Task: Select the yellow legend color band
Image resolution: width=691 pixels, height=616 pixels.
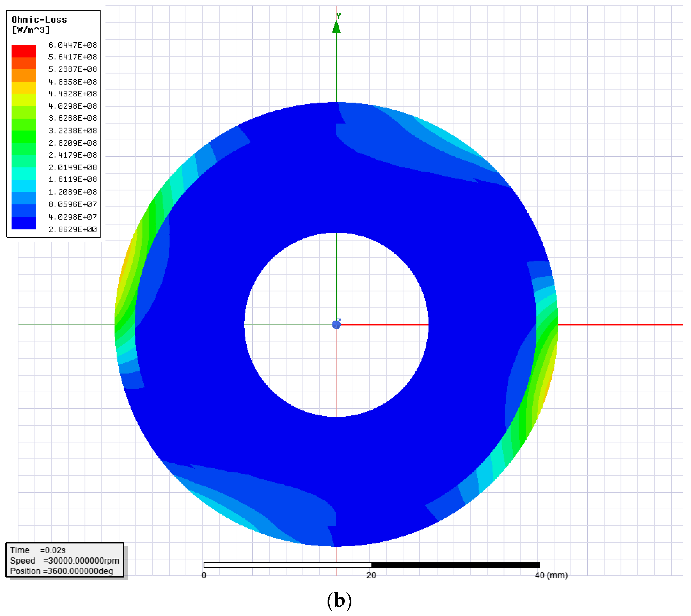Action: [x=24, y=88]
